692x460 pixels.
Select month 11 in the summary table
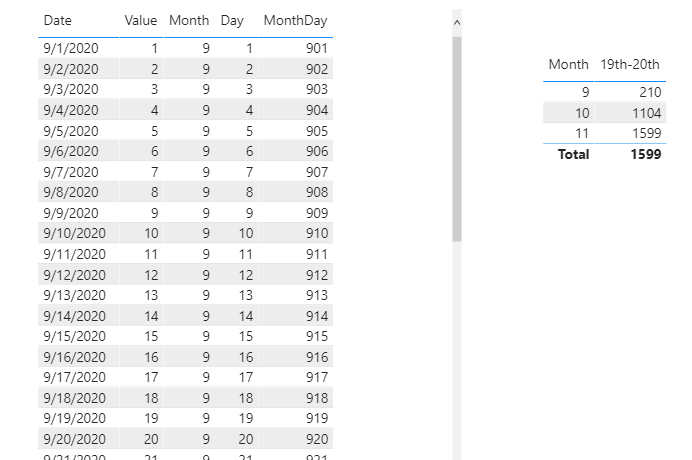click(582, 133)
